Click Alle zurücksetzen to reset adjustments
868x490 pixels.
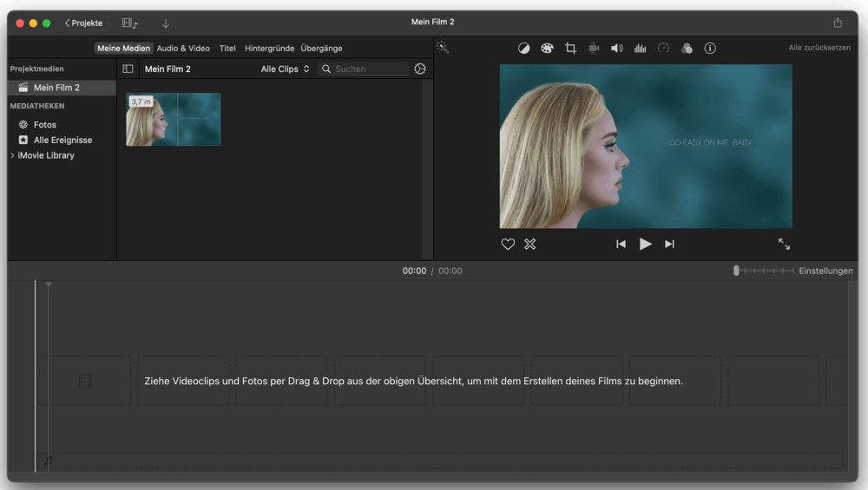pyautogui.click(x=819, y=49)
